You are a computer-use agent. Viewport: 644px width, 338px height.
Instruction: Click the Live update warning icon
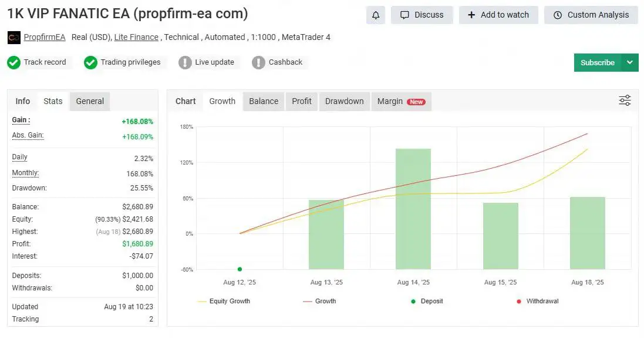pos(185,62)
